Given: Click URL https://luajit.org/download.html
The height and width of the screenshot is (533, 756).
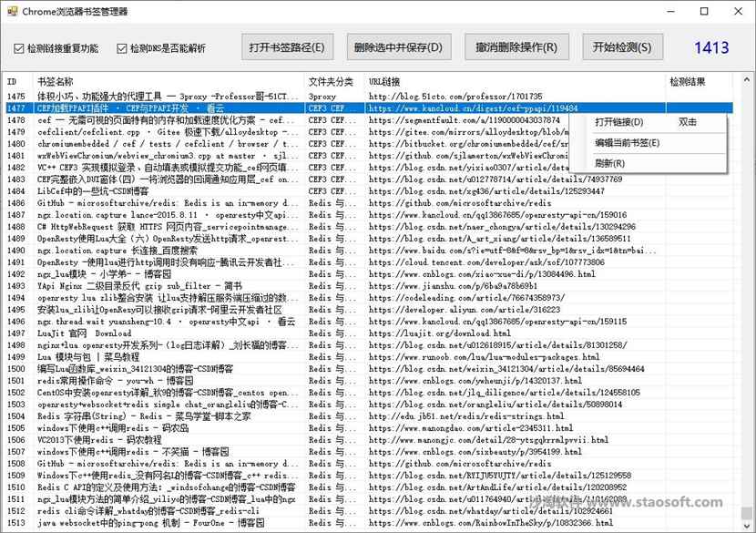Looking at the screenshot, I should point(439,333).
